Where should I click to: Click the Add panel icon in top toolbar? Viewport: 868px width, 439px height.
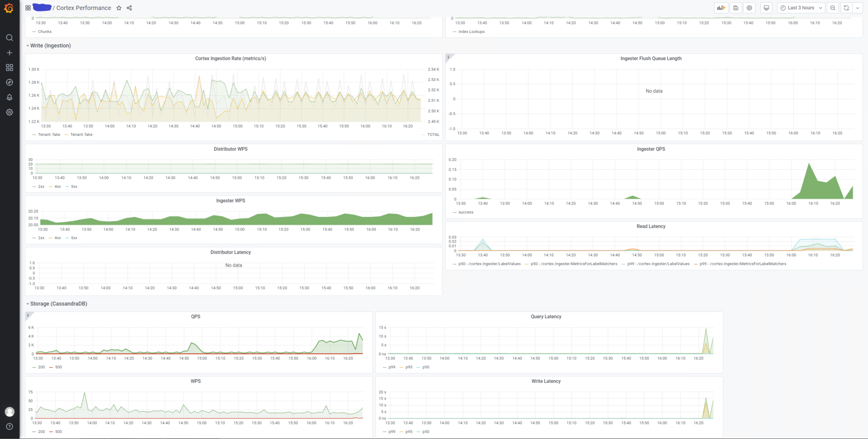[x=720, y=8]
